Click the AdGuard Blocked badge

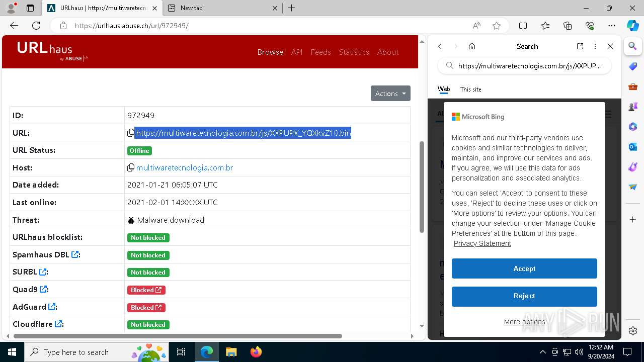(x=146, y=307)
